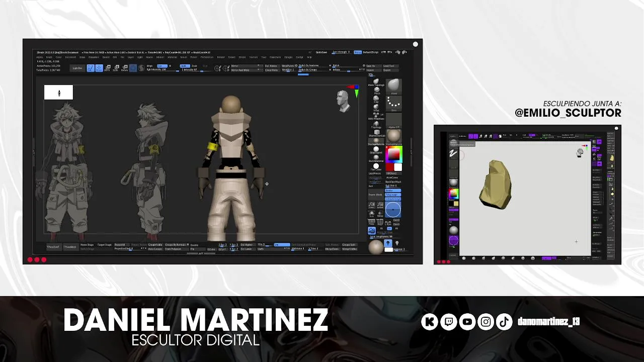
Task: Click the MergeDown button
Action: pyautogui.click(x=332, y=249)
